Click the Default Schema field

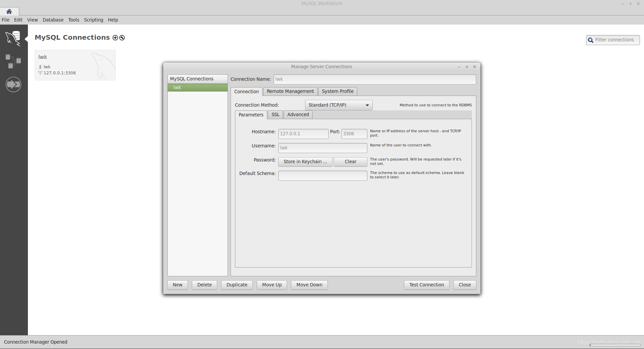pyautogui.click(x=323, y=175)
